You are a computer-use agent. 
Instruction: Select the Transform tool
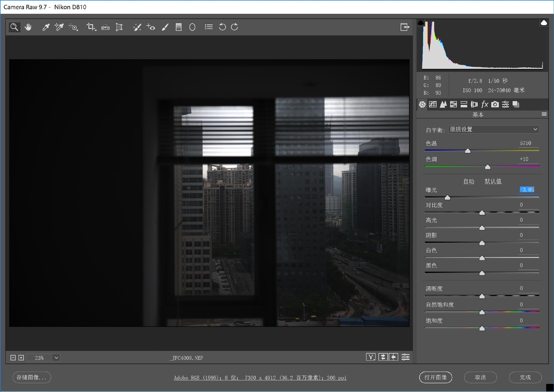tap(119, 27)
